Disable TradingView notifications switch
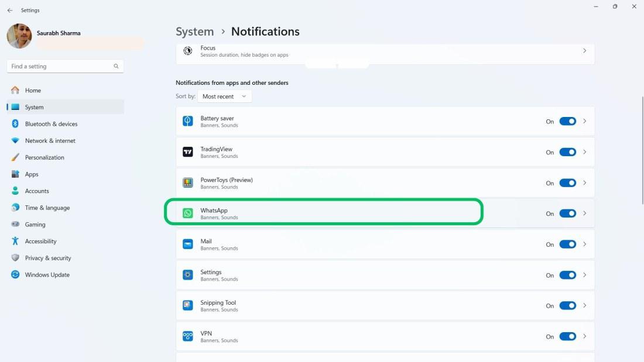This screenshot has height=362, width=644. coord(567,152)
